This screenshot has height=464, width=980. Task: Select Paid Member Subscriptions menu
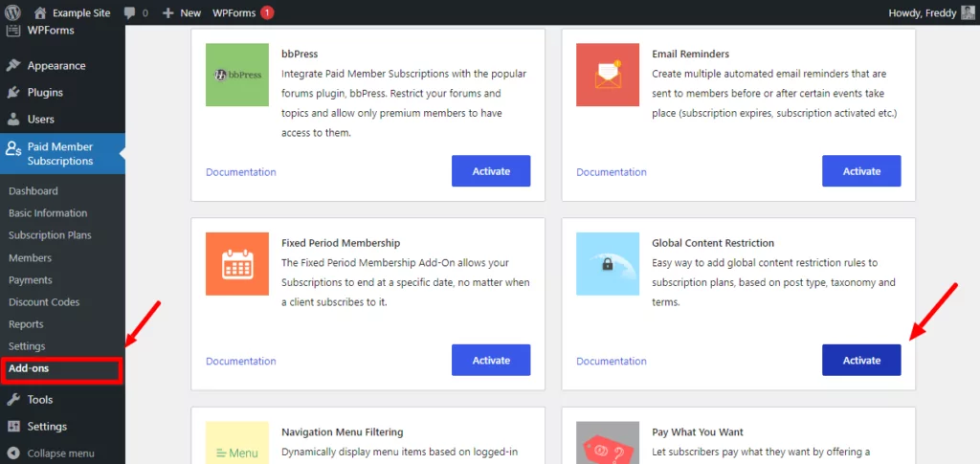[60, 154]
